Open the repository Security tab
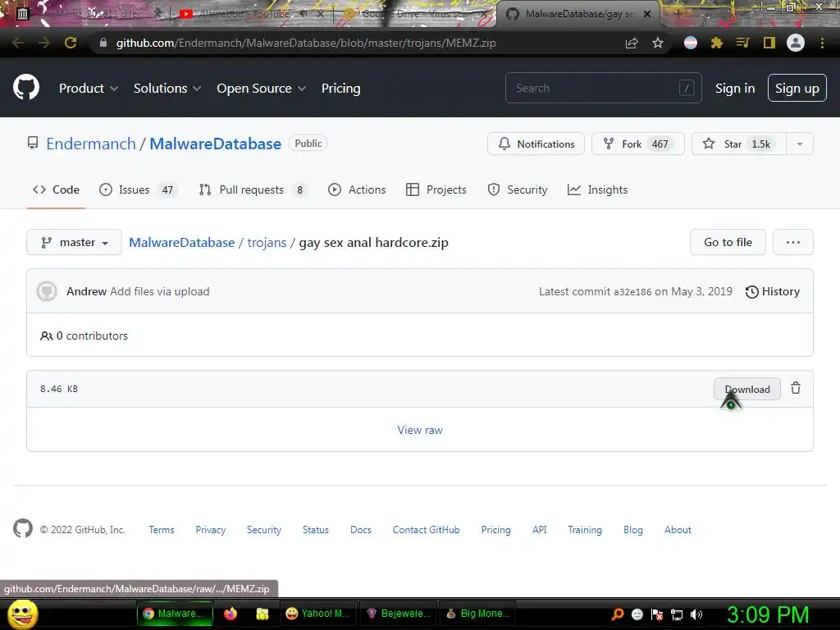The width and height of the screenshot is (840, 630). [518, 189]
